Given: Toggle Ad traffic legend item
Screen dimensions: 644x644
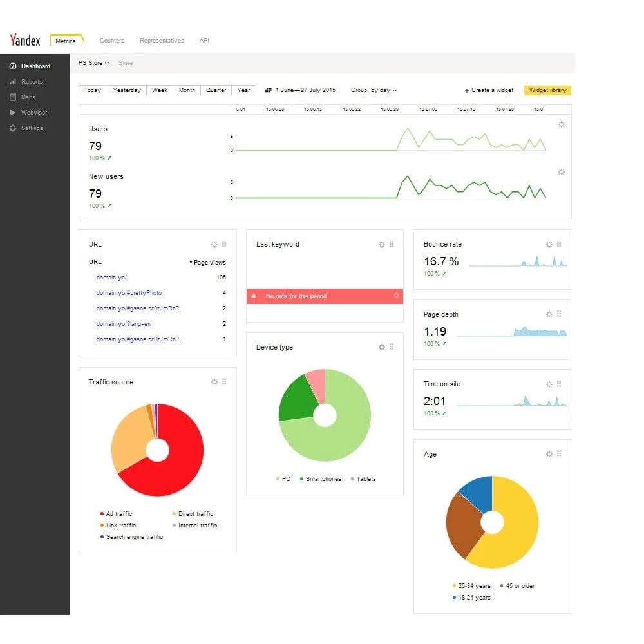Looking at the screenshot, I should 116,514.
